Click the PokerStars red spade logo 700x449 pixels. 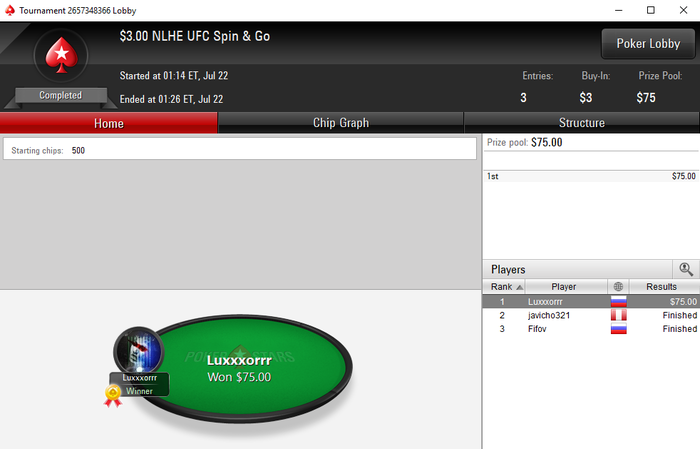[61, 56]
